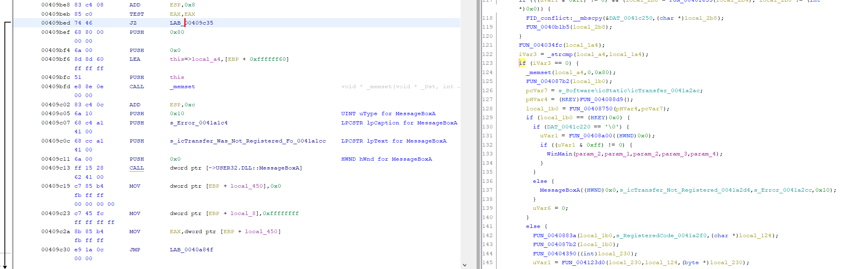Click s_icTransfer_Was_Not_Registered string operand

[x=248, y=141]
